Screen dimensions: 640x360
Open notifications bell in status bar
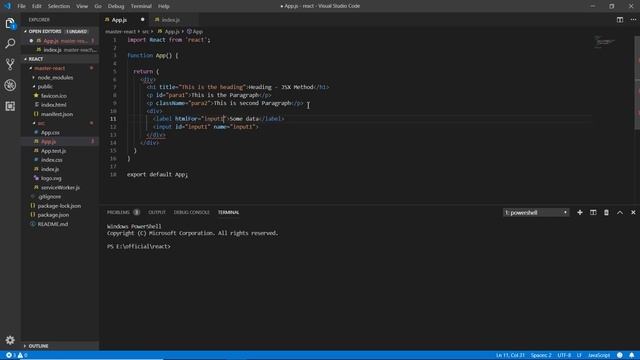(631, 355)
